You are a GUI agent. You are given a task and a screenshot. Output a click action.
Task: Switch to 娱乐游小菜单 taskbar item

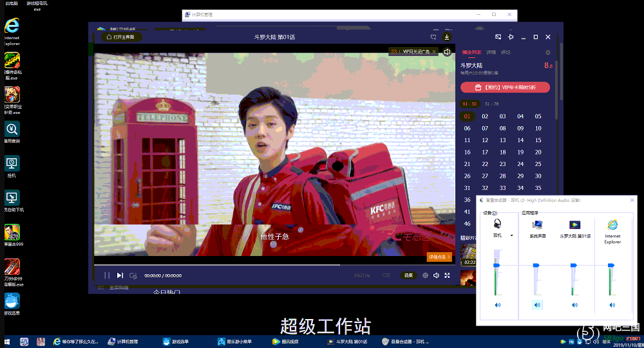point(234,342)
